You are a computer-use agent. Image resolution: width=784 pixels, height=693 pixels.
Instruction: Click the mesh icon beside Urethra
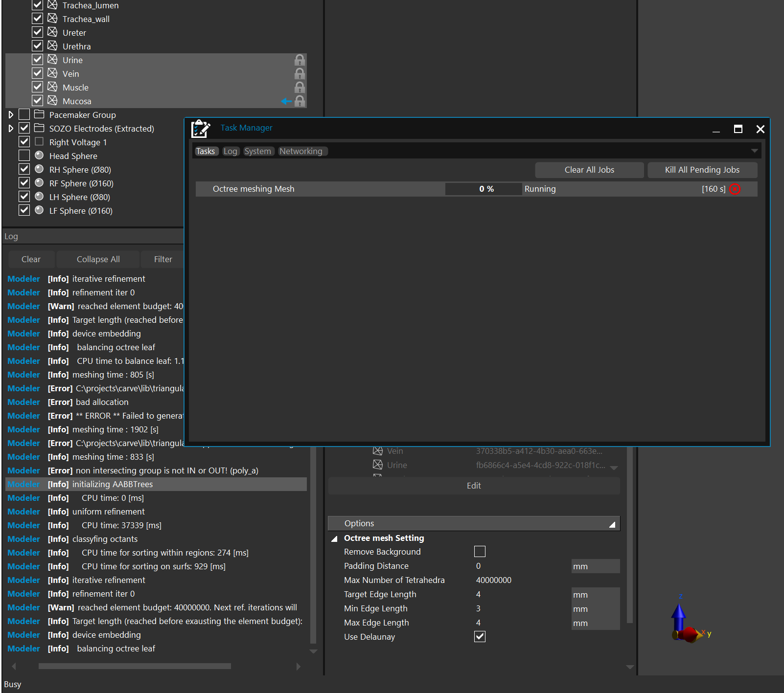52,46
